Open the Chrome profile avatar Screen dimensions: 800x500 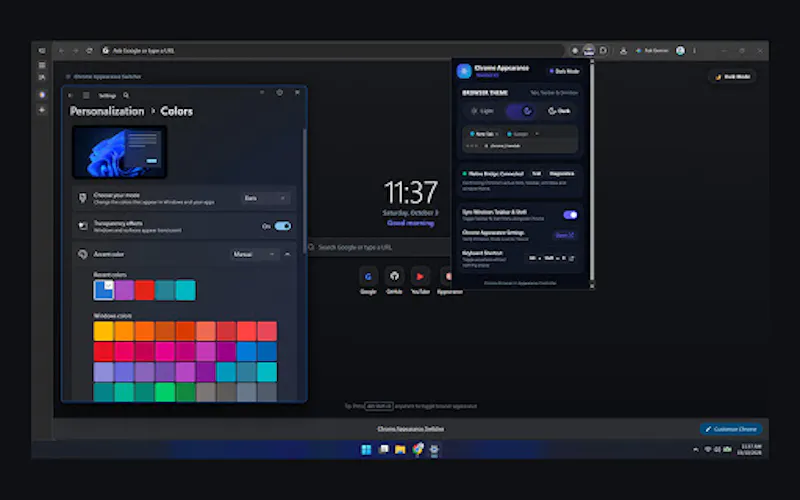click(x=680, y=51)
